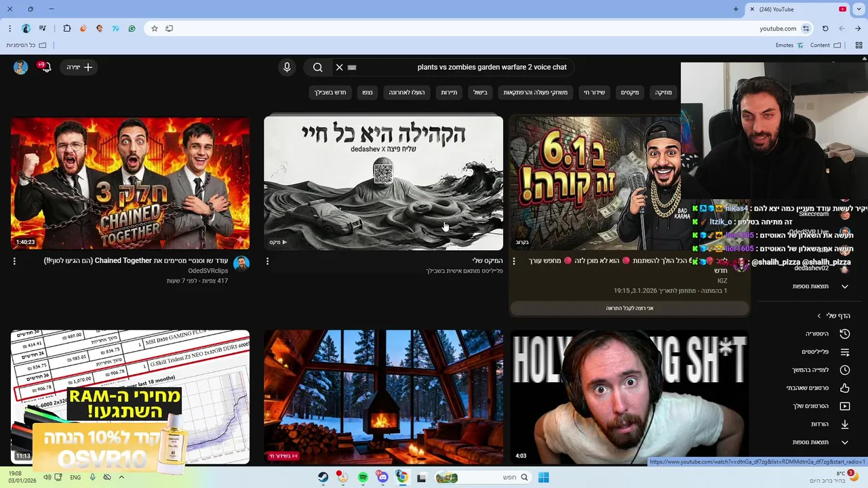
Task: Click the Windows Start button
Action: [543, 477]
